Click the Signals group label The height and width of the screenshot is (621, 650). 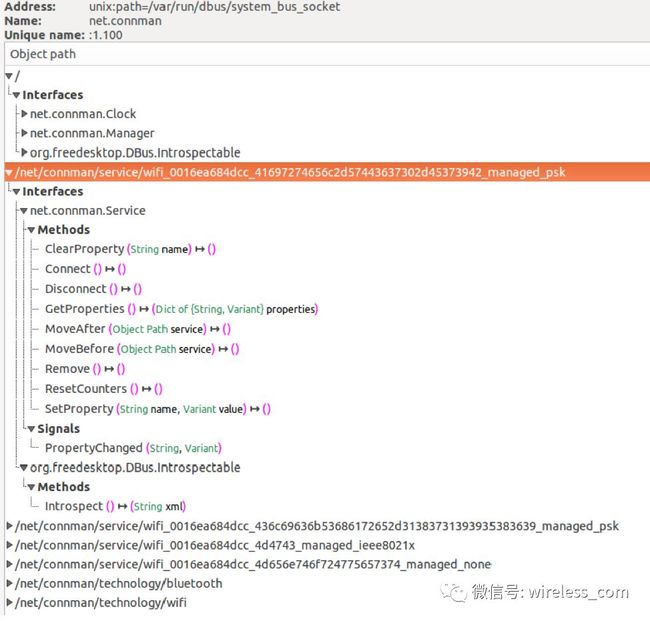[58, 429]
